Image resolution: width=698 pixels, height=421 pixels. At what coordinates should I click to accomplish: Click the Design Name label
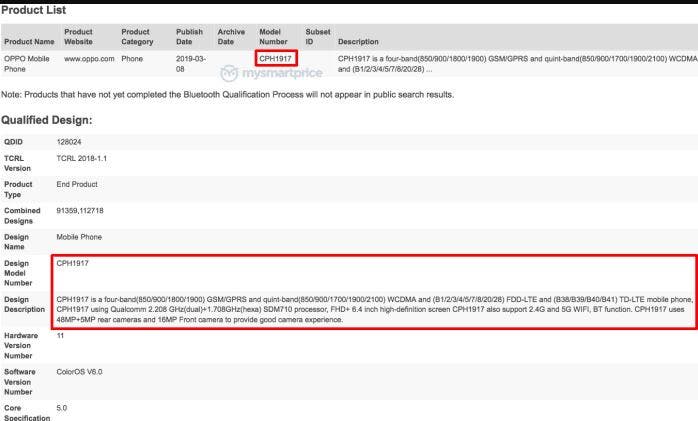pyautogui.click(x=16, y=242)
